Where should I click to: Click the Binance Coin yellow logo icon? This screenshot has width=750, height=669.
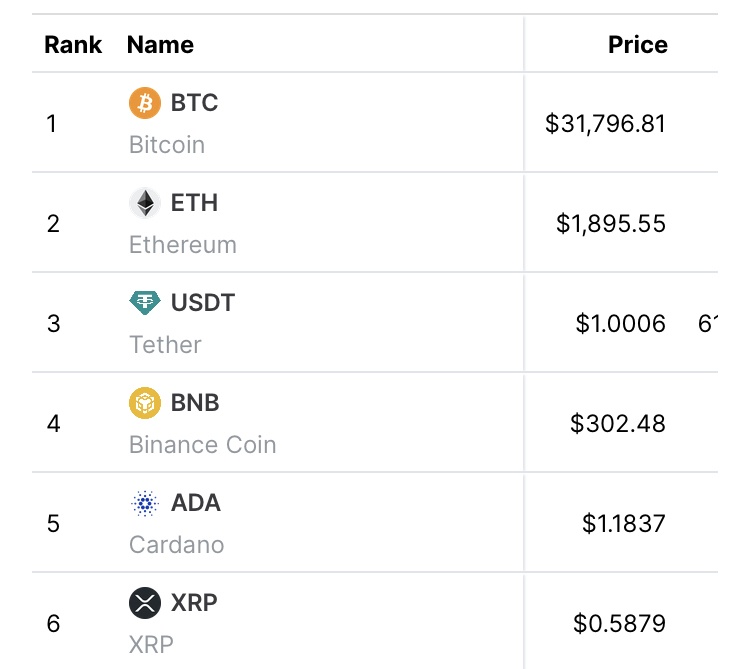click(x=145, y=403)
